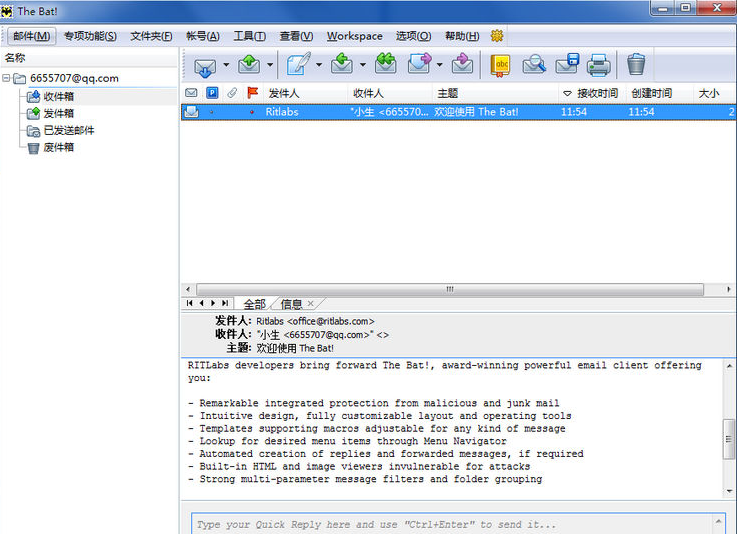The image size is (737, 534).
Task: Click the red flag column header
Action: click(253, 93)
